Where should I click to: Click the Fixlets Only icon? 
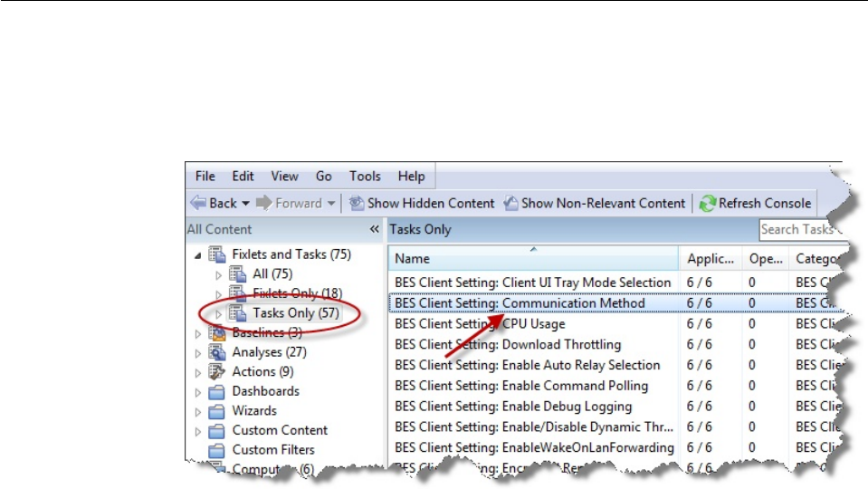(x=237, y=293)
